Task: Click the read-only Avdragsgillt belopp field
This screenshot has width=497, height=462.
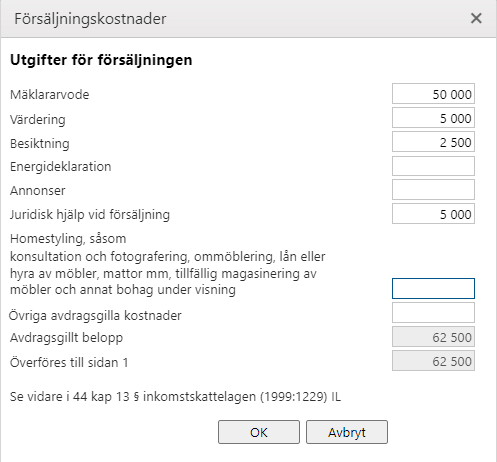Action: tap(433, 337)
